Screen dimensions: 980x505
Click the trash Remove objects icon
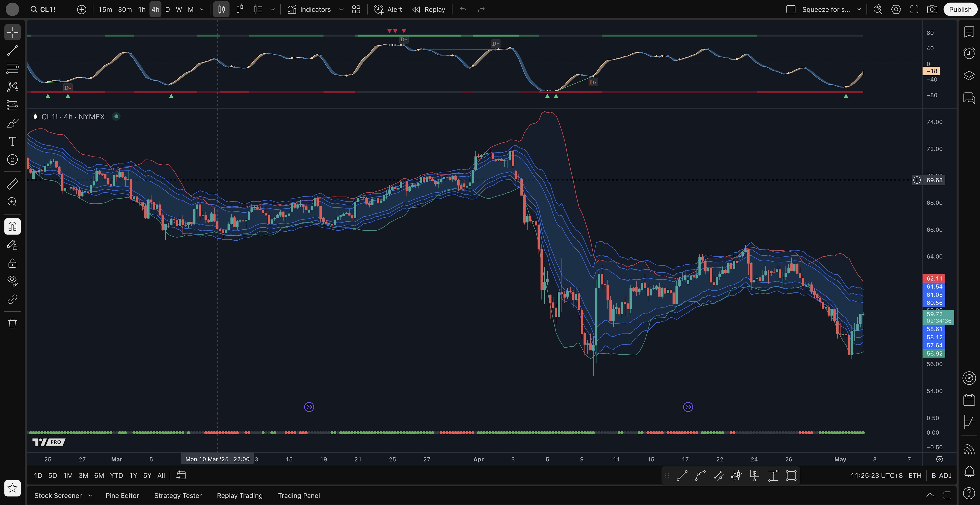[12, 324]
